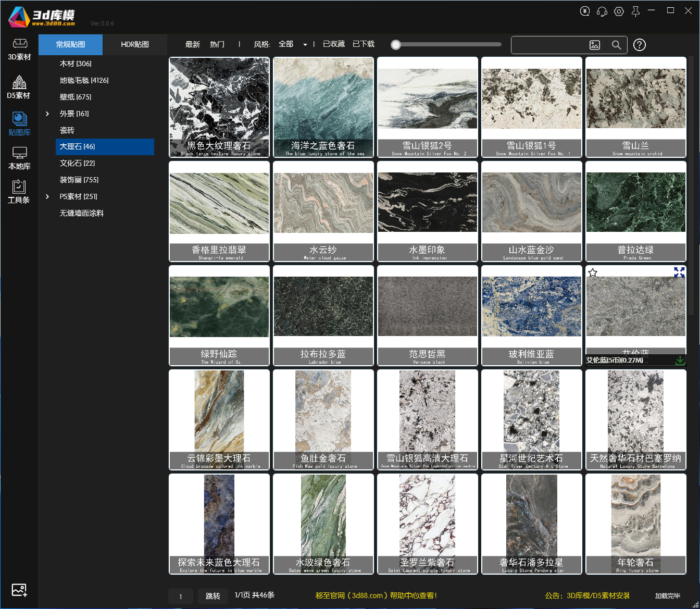Select the 大理石 [46] category

click(x=105, y=147)
